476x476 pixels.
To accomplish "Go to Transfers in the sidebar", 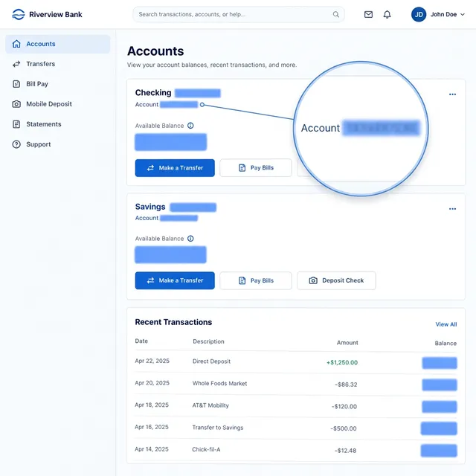I will [x=58, y=64].
